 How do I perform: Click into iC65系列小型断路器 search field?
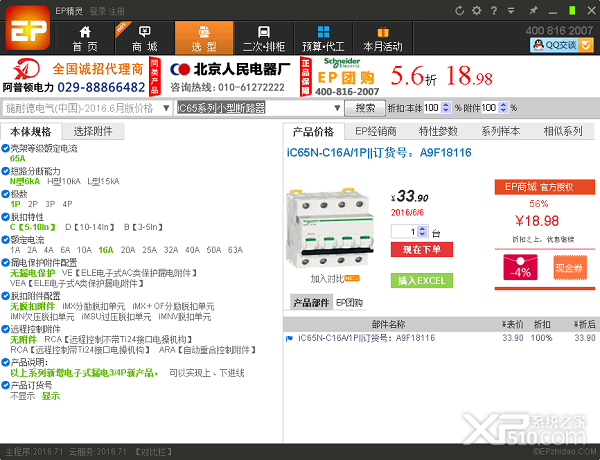[x=254, y=108]
